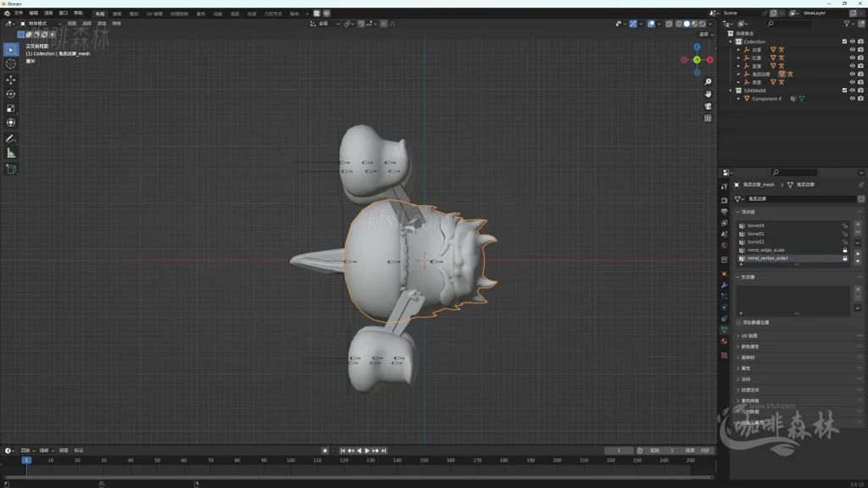Activate the Cursor tool

(11, 64)
